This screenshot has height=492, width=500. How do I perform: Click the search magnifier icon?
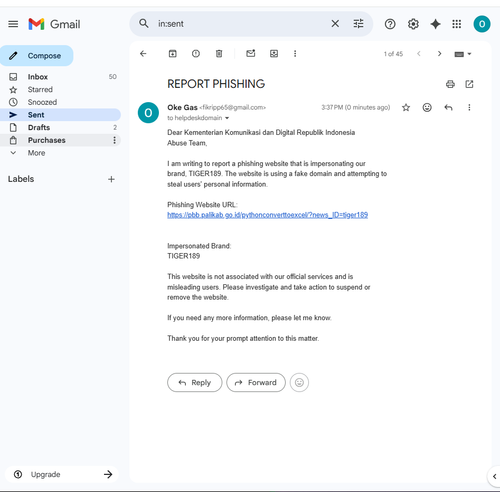[144, 24]
